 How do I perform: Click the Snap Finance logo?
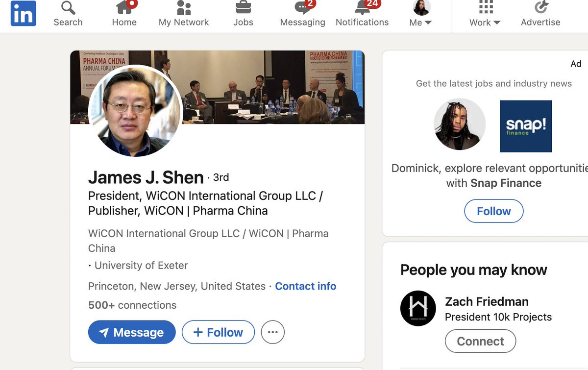coord(525,126)
